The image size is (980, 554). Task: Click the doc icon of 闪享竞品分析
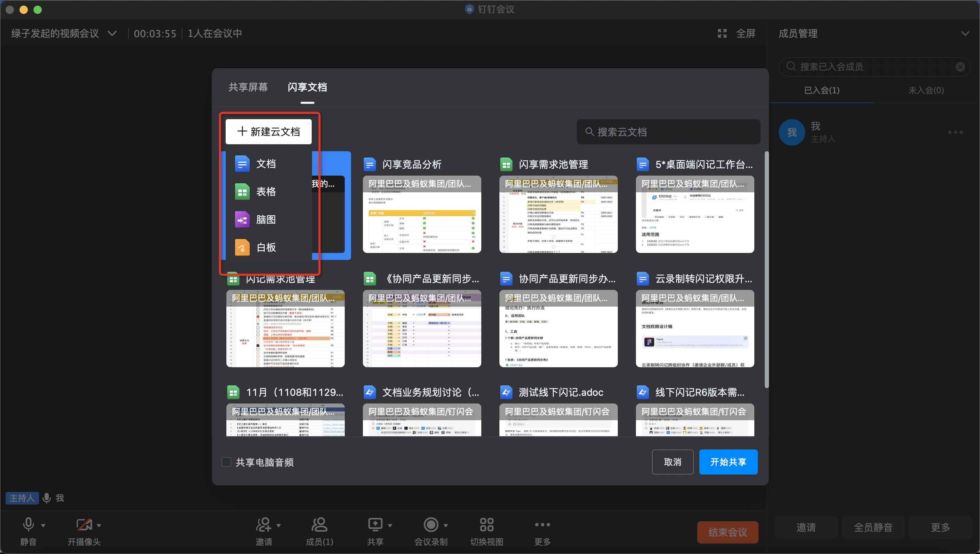tap(370, 164)
